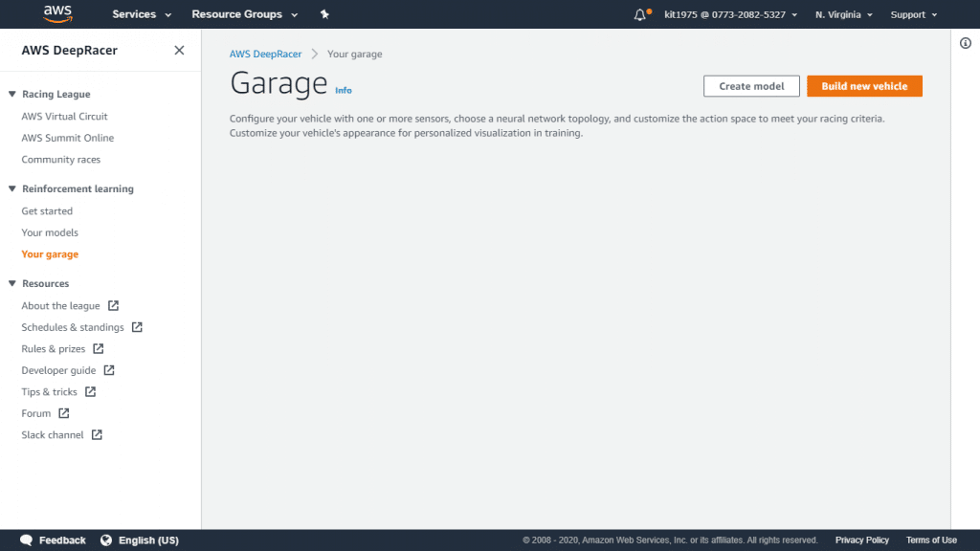Click external link icon beside Slack channel
Viewport: 980px width, 551px height.
click(97, 435)
